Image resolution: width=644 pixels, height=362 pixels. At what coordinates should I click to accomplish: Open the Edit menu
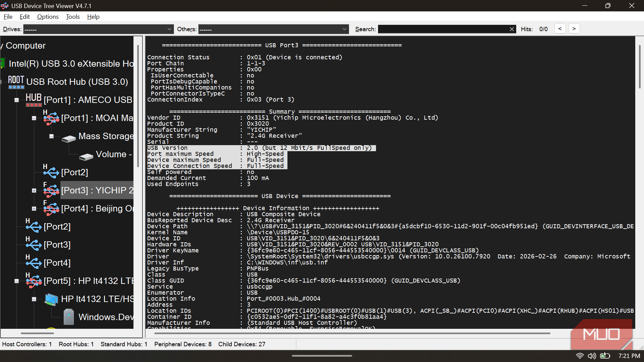pos(24,17)
